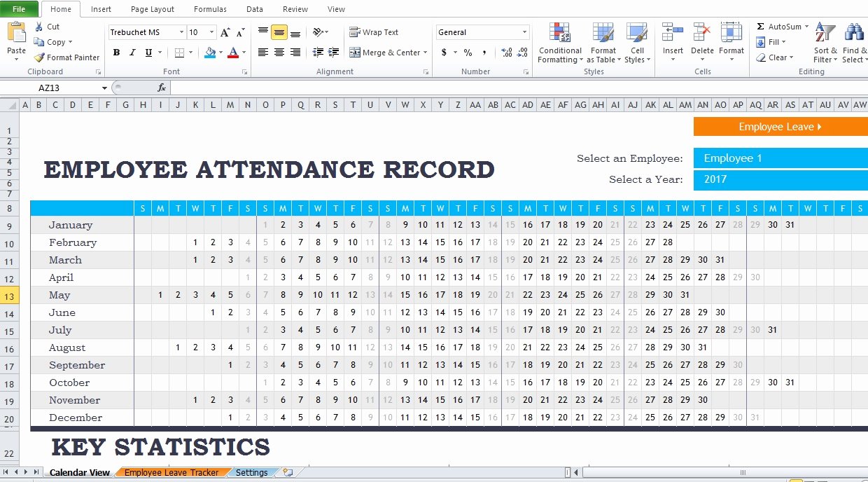Toggle Middle Align

[279, 32]
